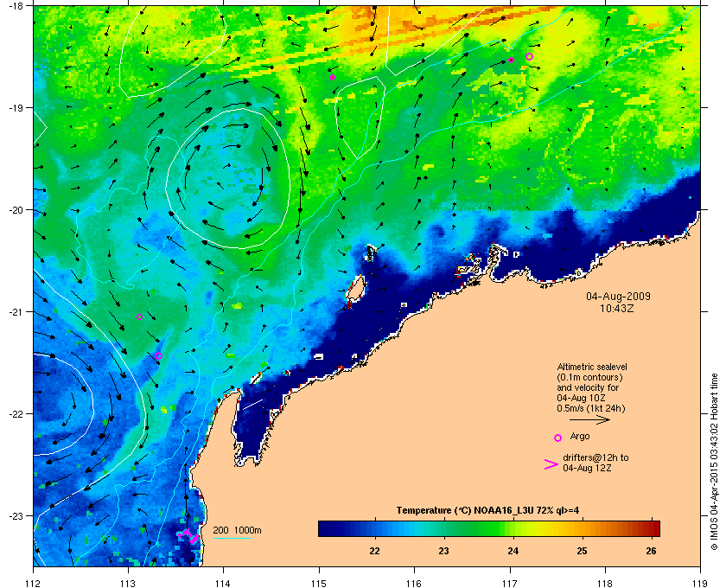Click the latitude axis label '-18'
726x588 pixels.
click(x=16, y=6)
